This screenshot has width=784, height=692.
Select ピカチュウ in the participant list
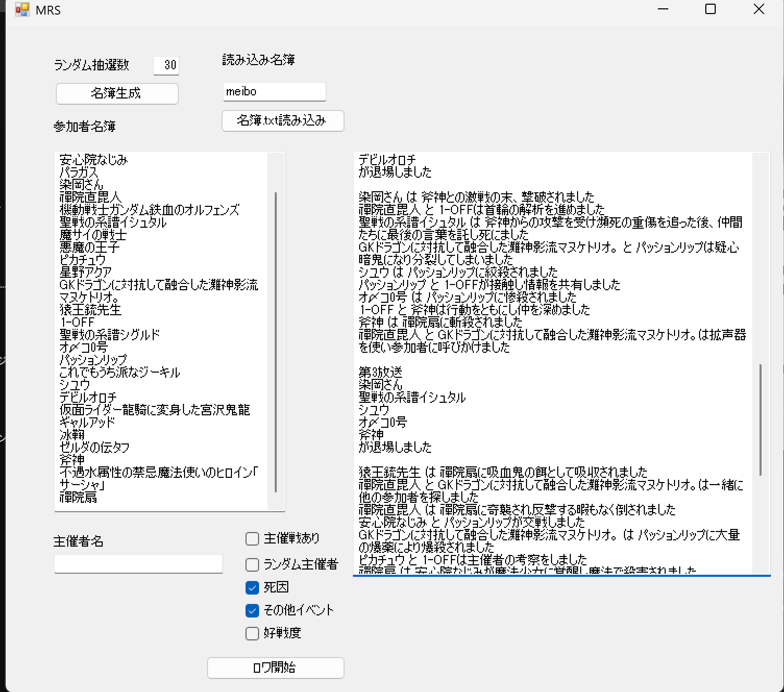click(x=83, y=259)
